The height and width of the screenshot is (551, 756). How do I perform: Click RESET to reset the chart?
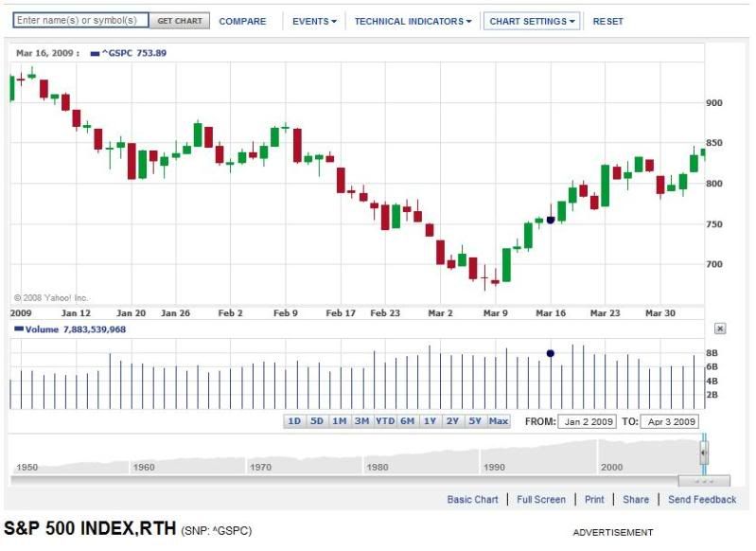point(608,21)
